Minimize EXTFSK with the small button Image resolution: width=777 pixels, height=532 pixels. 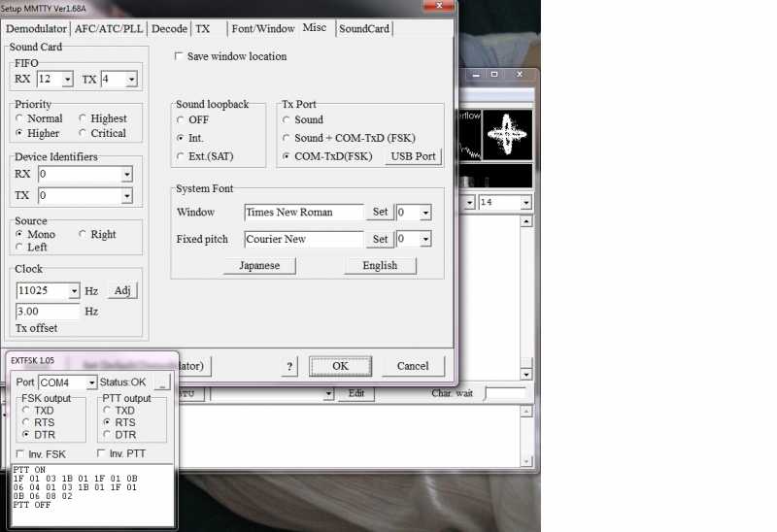(162, 382)
